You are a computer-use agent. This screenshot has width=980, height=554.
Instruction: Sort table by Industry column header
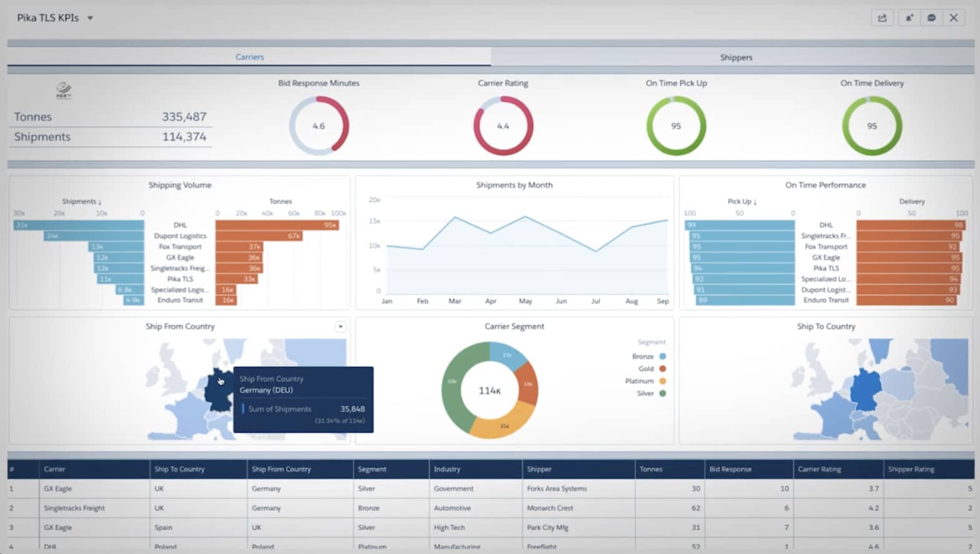476,469
